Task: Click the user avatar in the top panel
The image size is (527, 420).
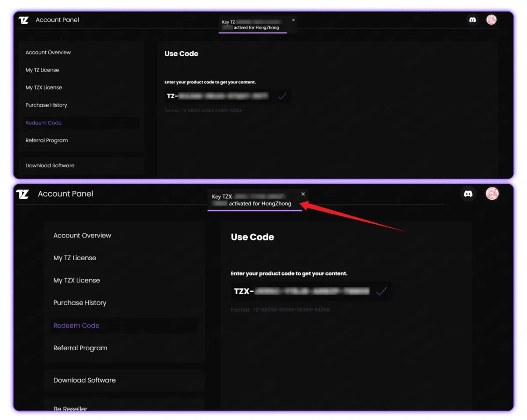Action: point(491,20)
